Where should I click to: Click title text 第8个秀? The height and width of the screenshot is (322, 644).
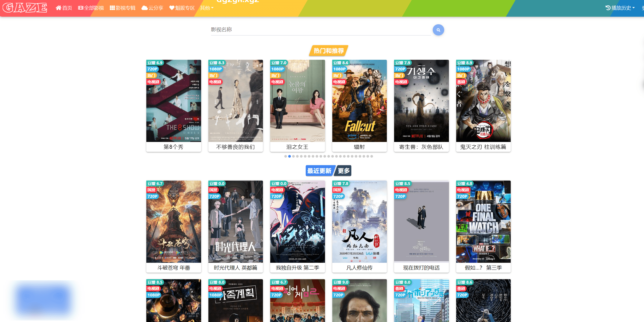tap(173, 147)
